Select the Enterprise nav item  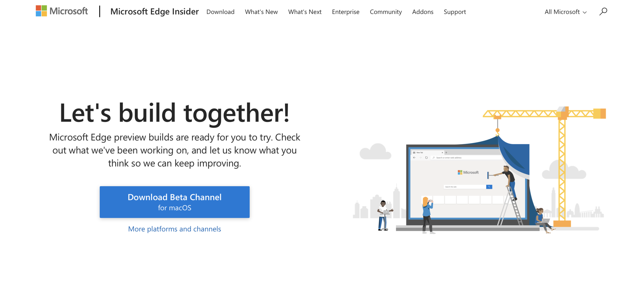click(x=345, y=12)
